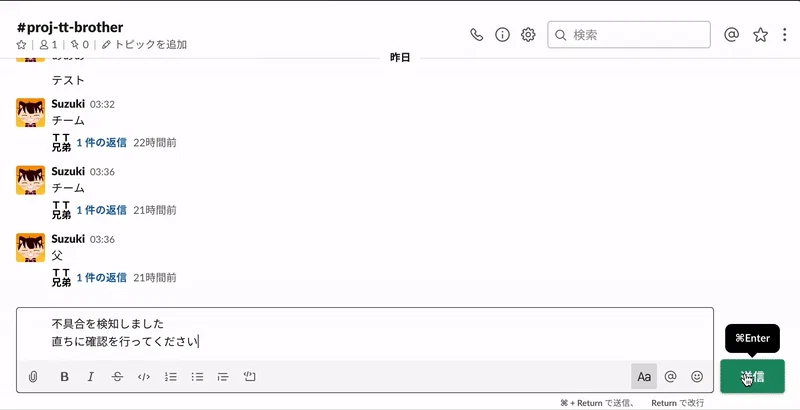Screen dimensions: 800x410
Task: Mention someone with the composer @ icon
Action: point(670,376)
